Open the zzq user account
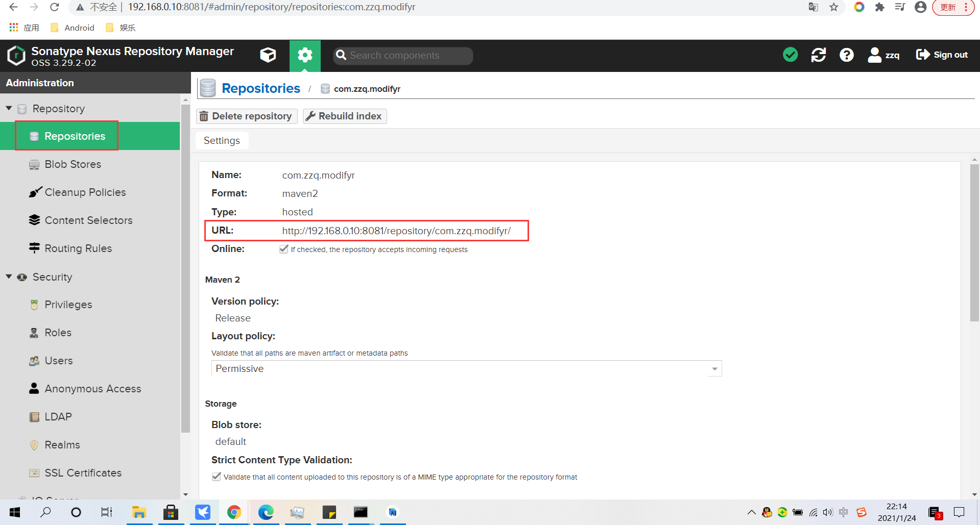This screenshot has width=980, height=525. point(884,55)
